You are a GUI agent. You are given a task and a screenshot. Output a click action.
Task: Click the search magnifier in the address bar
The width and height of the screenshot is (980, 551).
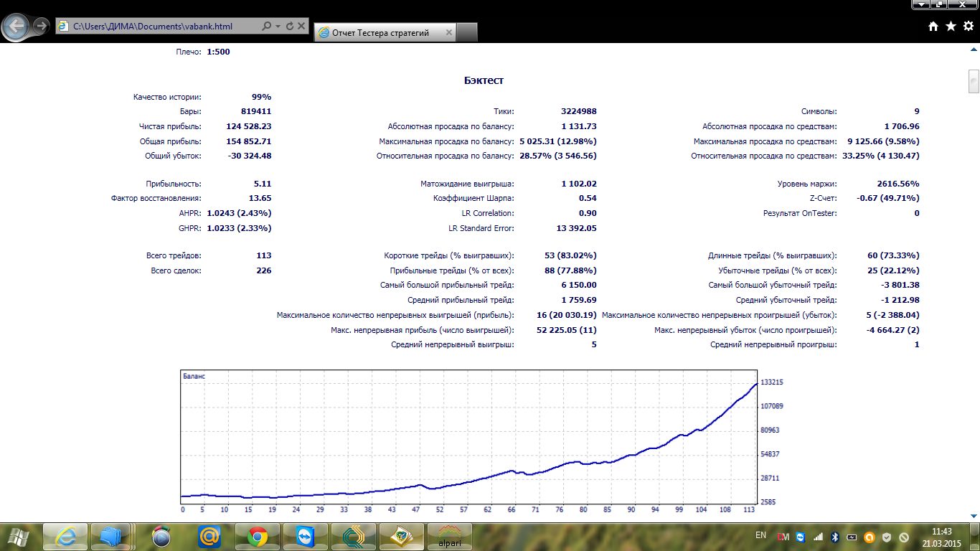pyautogui.click(x=267, y=26)
